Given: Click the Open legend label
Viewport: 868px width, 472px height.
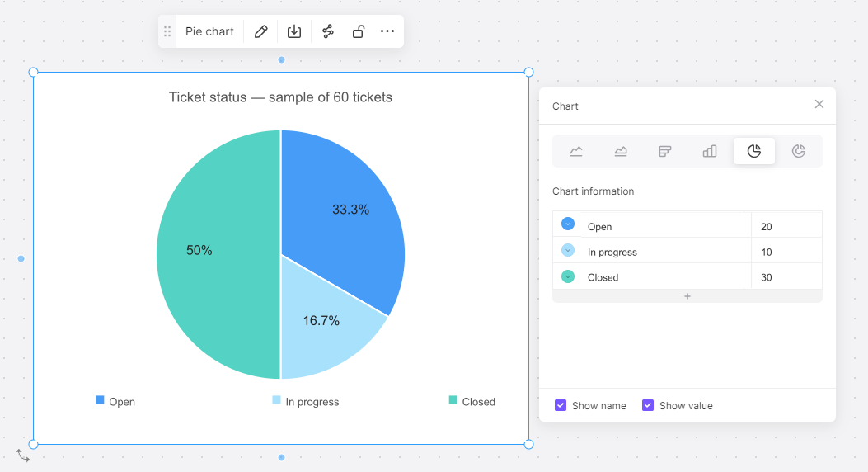Looking at the screenshot, I should coord(122,402).
